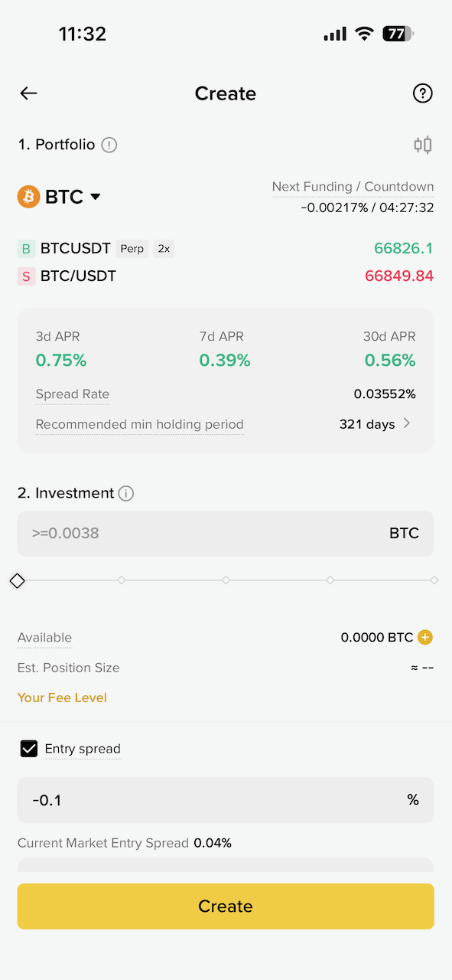Open the help question mark icon
This screenshot has width=452, height=980.
422,93
